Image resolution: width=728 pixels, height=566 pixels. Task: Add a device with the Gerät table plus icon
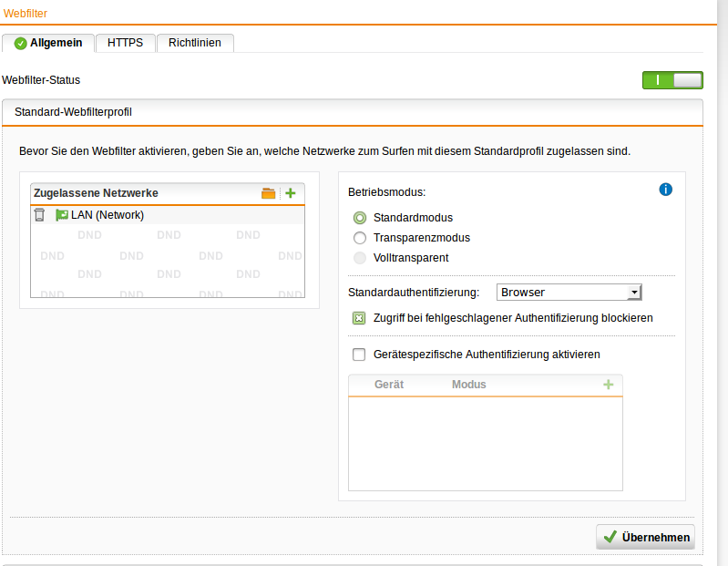[x=609, y=385]
